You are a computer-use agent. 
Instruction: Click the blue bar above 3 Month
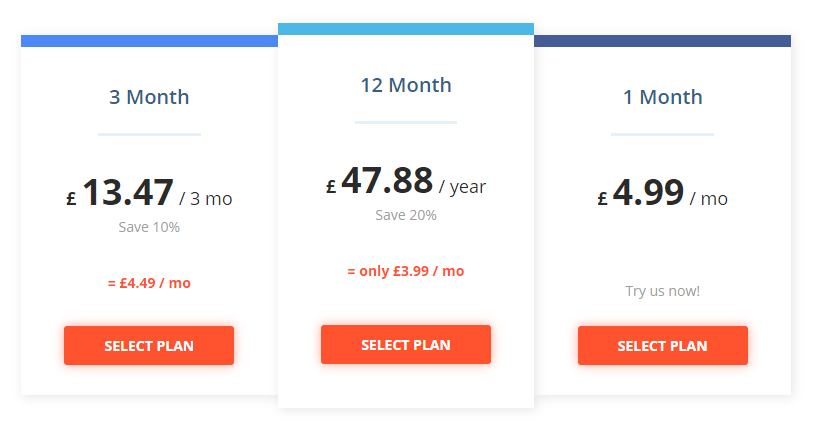[149, 41]
